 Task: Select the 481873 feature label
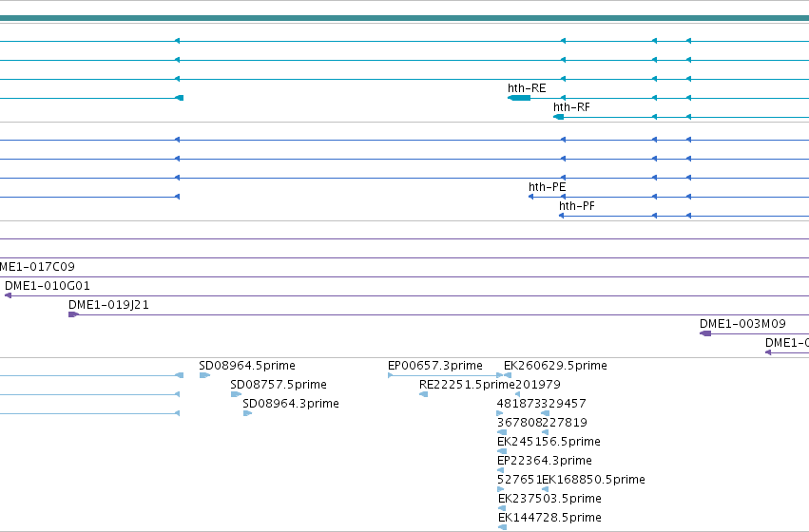519,404
